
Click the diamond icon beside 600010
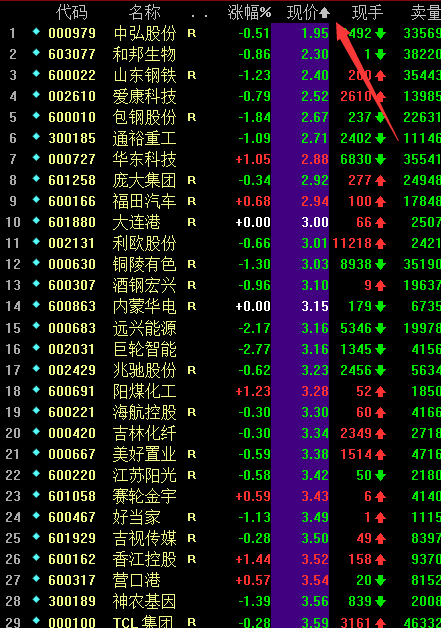[x=36, y=116]
